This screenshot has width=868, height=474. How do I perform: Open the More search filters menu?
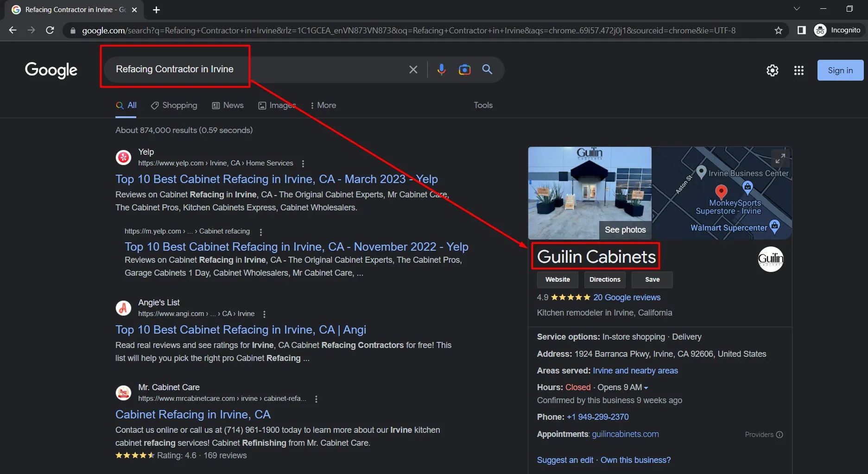point(323,105)
